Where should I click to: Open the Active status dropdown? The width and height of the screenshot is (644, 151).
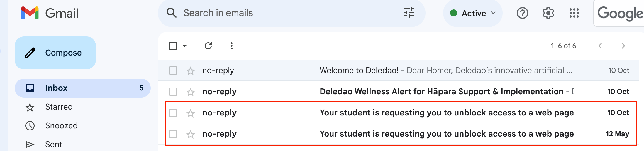tap(473, 13)
